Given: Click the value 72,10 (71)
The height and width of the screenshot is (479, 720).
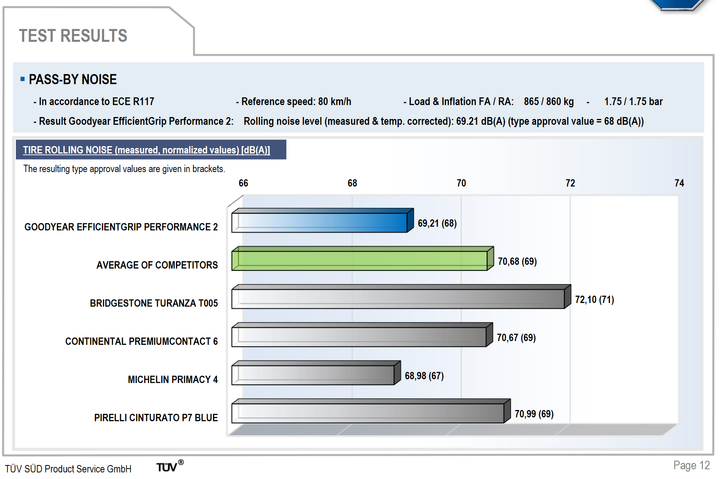Looking at the screenshot, I should pos(595,299).
